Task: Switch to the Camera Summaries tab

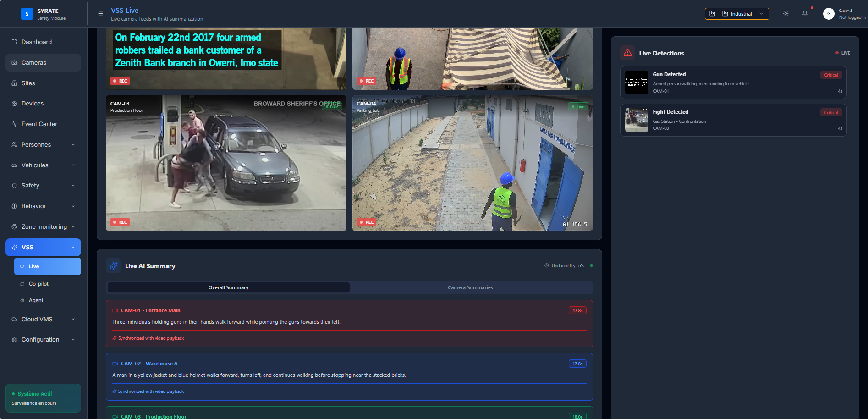Action: click(x=470, y=287)
